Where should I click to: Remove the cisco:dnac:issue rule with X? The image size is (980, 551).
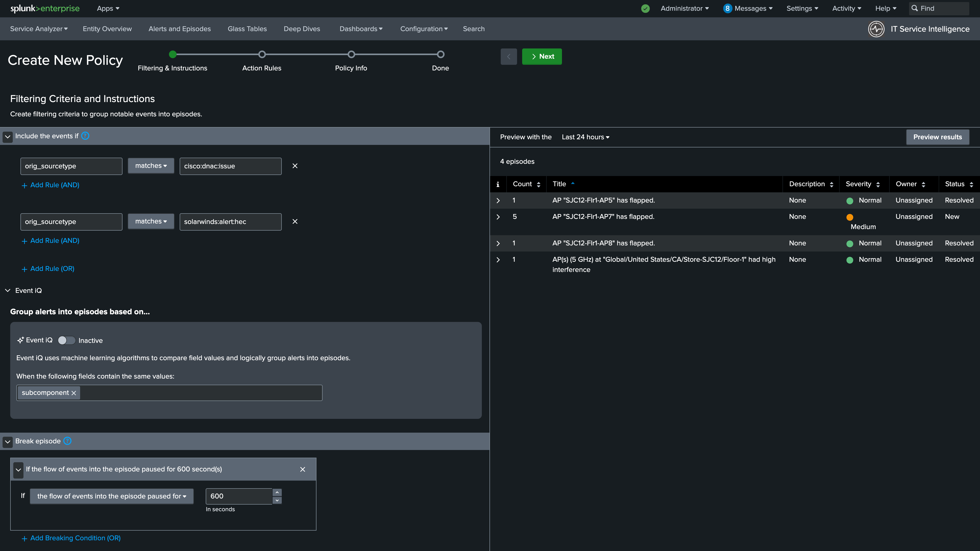pyautogui.click(x=295, y=166)
